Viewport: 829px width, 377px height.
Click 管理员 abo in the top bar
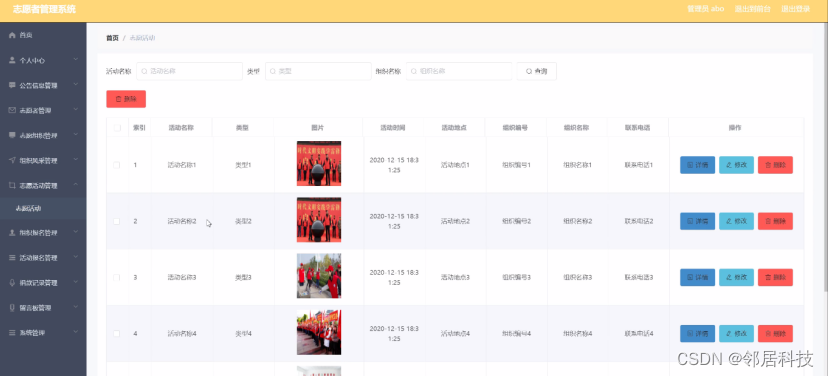705,9
